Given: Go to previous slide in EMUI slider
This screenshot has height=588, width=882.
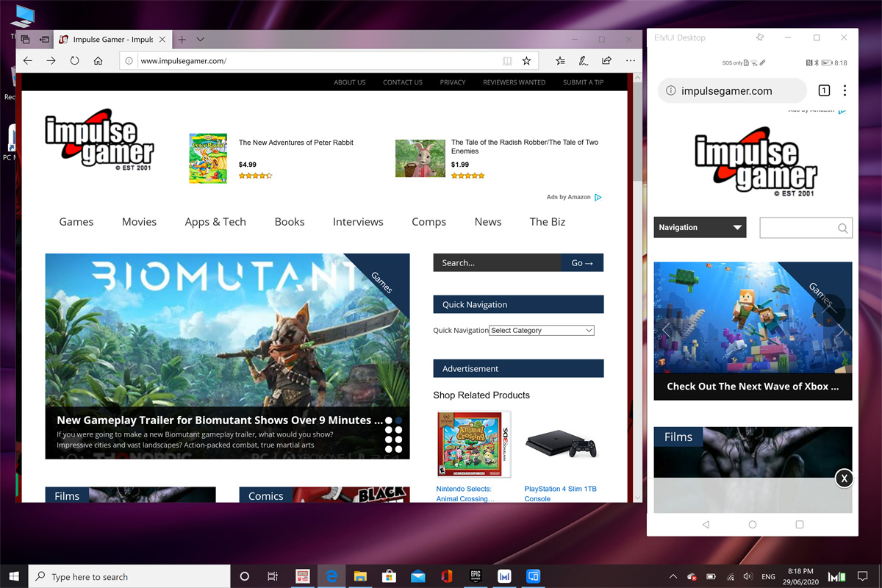Looking at the screenshot, I should point(666,329).
